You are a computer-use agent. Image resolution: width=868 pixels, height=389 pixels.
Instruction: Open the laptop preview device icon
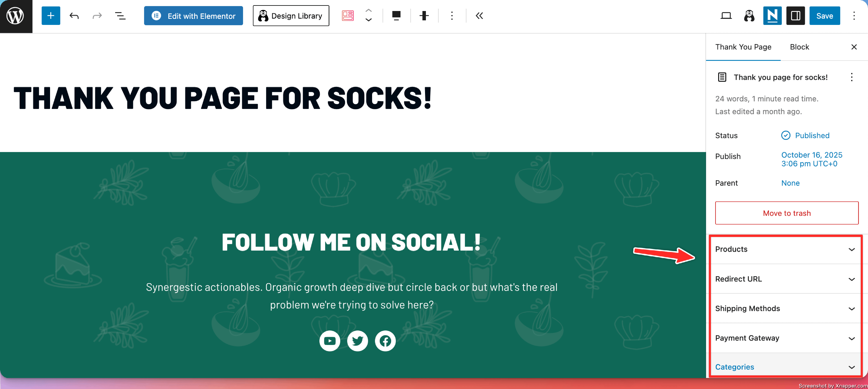click(726, 16)
